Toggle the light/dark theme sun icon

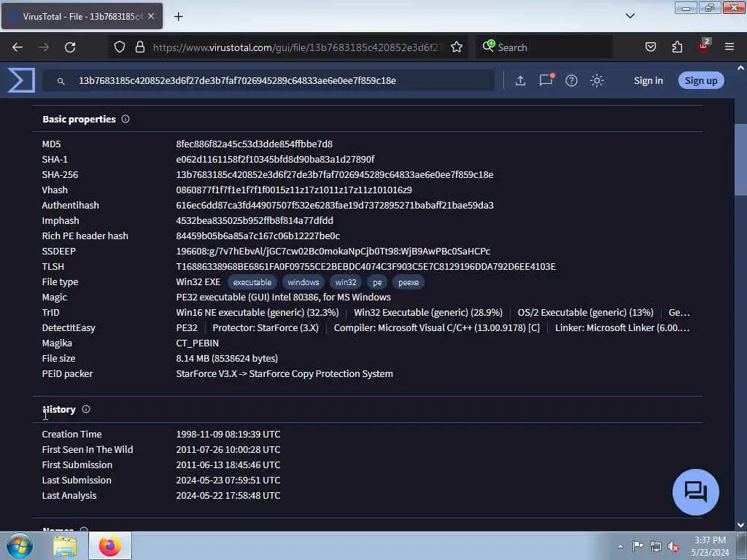pos(597,80)
